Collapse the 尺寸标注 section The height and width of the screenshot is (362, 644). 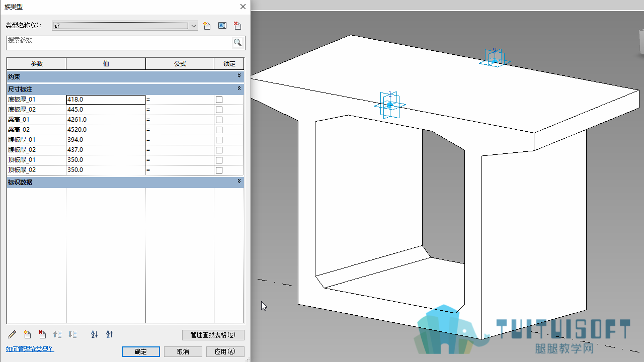[x=239, y=88]
